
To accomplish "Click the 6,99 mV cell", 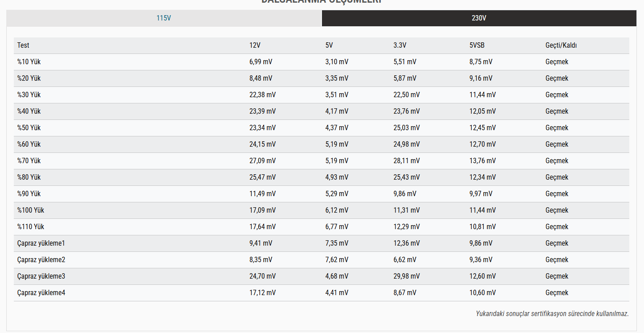I will coord(261,62).
